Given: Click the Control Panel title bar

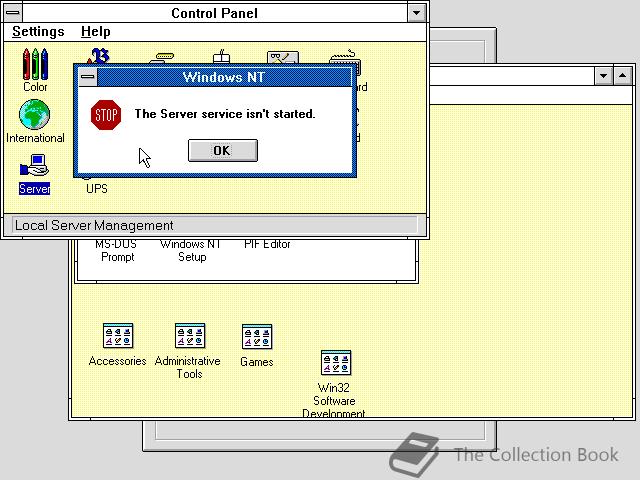Looking at the screenshot, I should pyautogui.click(x=215, y=13).
